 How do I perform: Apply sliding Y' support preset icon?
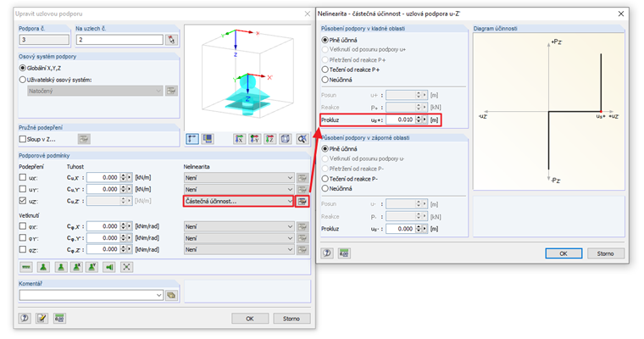[x=92, y=267]
